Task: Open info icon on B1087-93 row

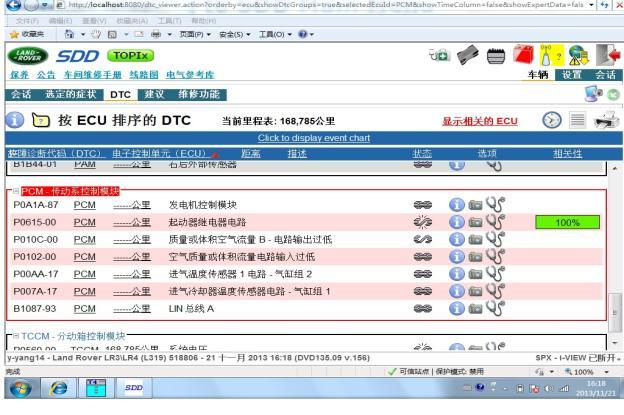Action: click(x=456, y=308)
